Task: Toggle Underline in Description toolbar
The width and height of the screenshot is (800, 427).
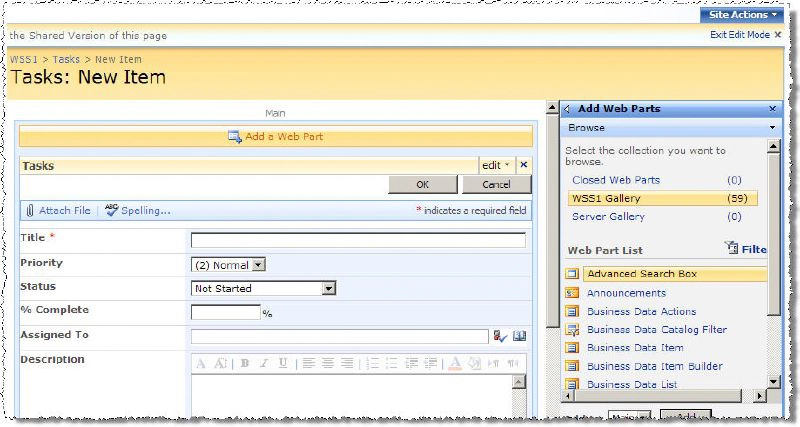Action: pyautogui.click(x=283, y=364)
